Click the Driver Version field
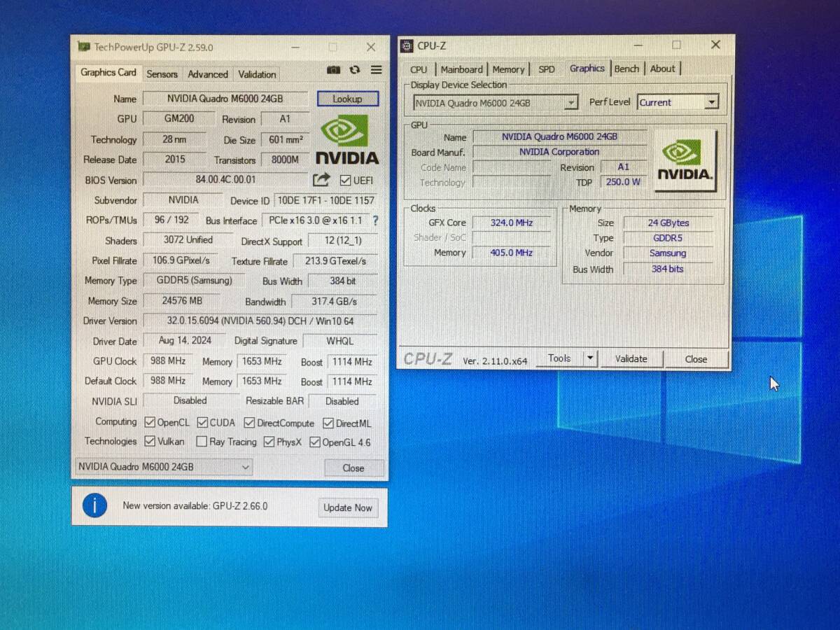Viewport: 840px width, 630px height. [260, 321]
